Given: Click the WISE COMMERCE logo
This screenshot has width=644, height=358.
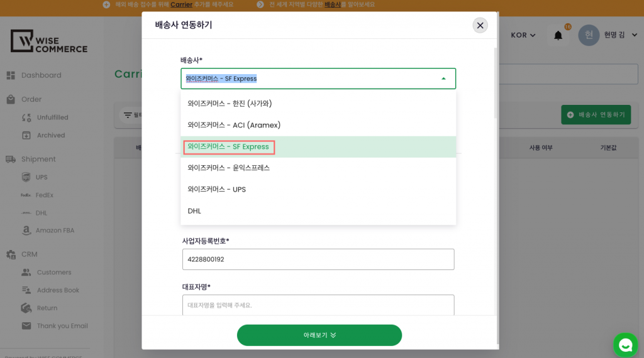Looking at the screenshot, I should (49, 41).
